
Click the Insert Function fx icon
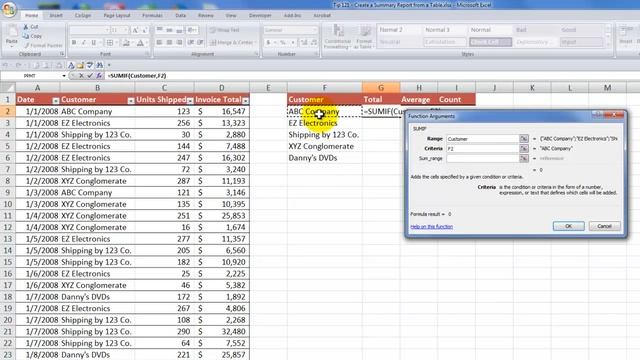coord(99,76)
